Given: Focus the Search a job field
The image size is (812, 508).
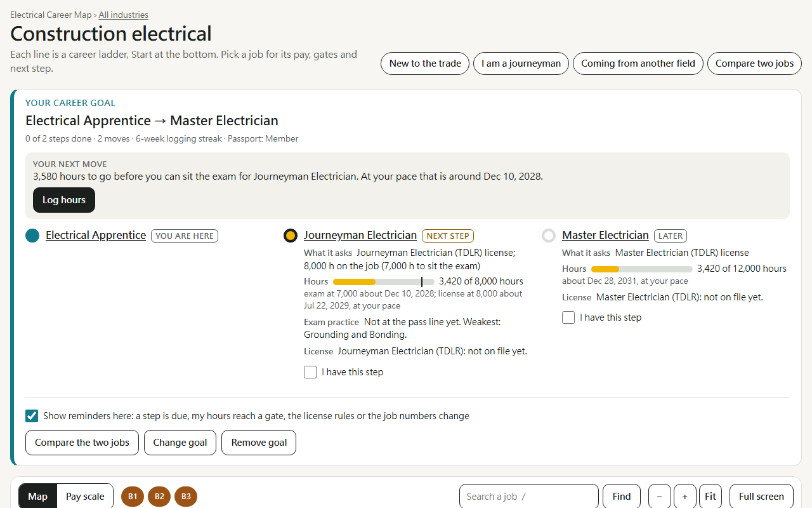Looking at the screenshot, I should pyautogui.click(x=529, y=497).
